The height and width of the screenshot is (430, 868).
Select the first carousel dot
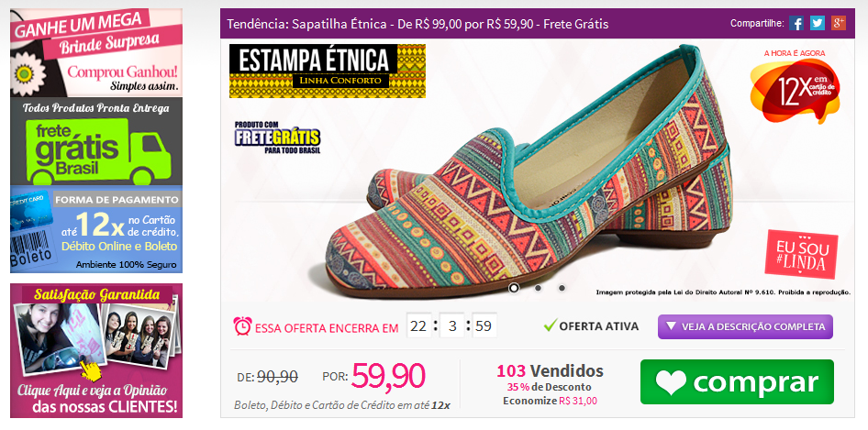pos(514,288)
